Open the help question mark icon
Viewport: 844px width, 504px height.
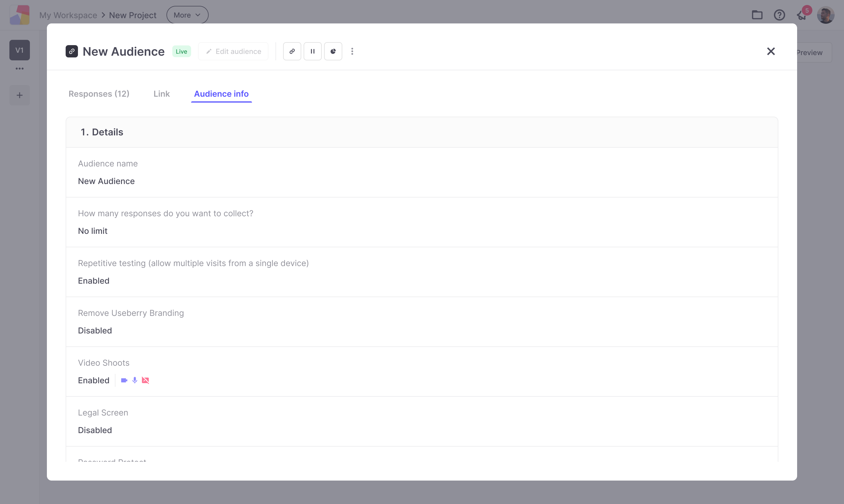779,15
